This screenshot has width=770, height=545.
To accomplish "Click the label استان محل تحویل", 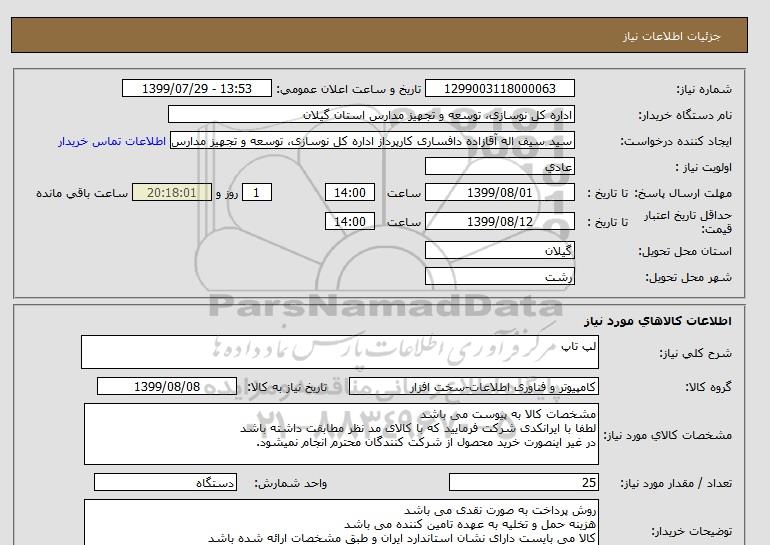I will (685, 251).
